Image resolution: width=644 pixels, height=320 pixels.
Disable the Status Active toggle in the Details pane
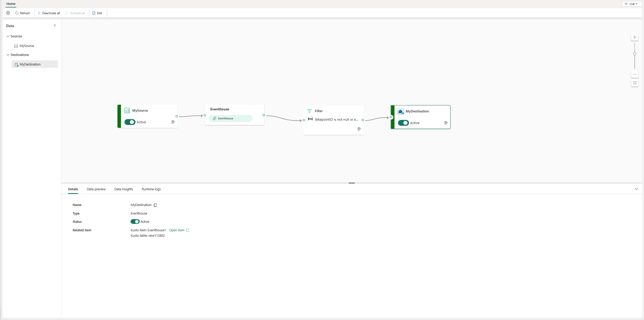[135, 221]
